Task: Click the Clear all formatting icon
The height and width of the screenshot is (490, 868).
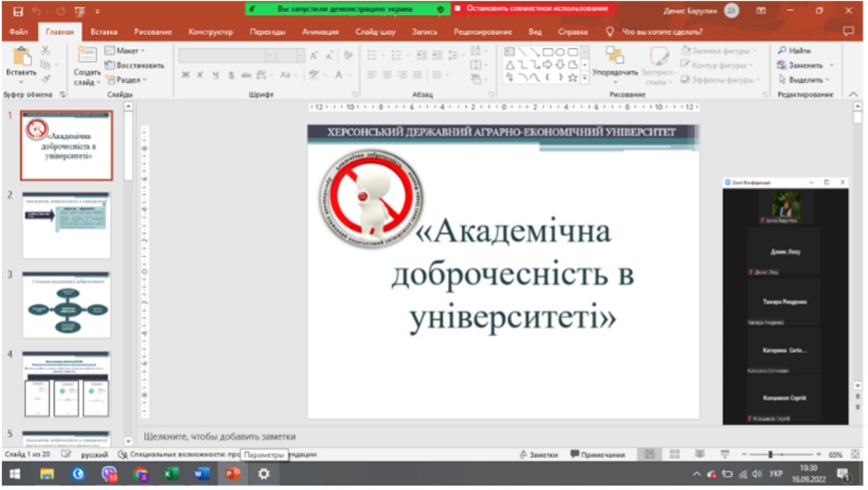Action: (348, 55)
